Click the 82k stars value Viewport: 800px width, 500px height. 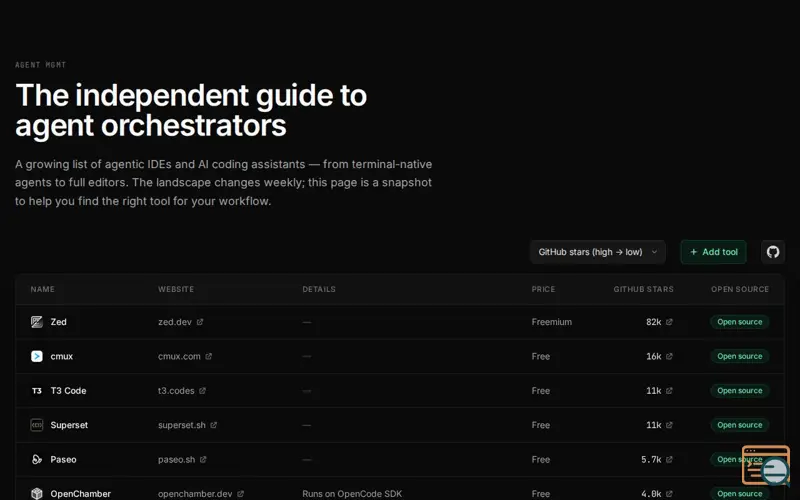(x=654, y=322)
